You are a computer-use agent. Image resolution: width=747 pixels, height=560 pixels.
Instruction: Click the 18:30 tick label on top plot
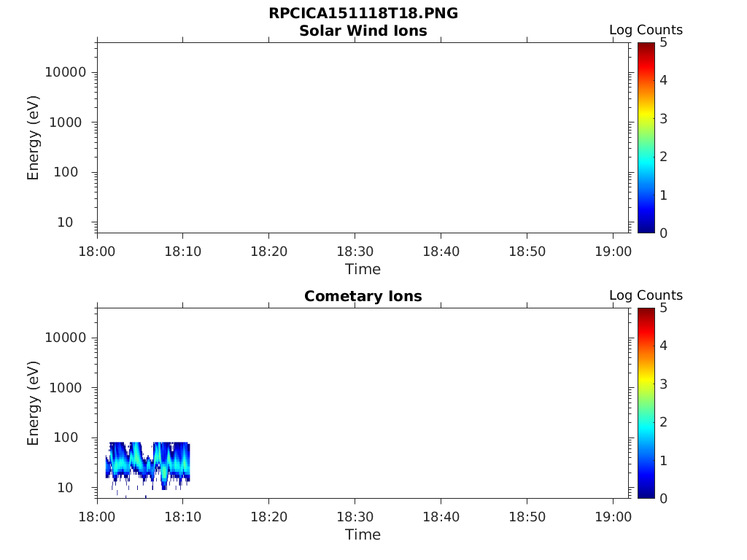pos(355,252)
